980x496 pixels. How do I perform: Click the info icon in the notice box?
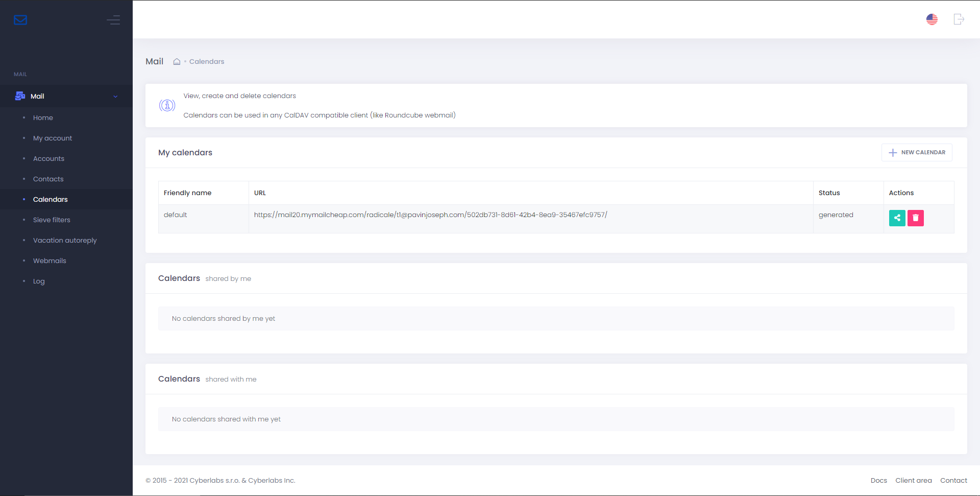pyautogui.click(x=167, y=106)
